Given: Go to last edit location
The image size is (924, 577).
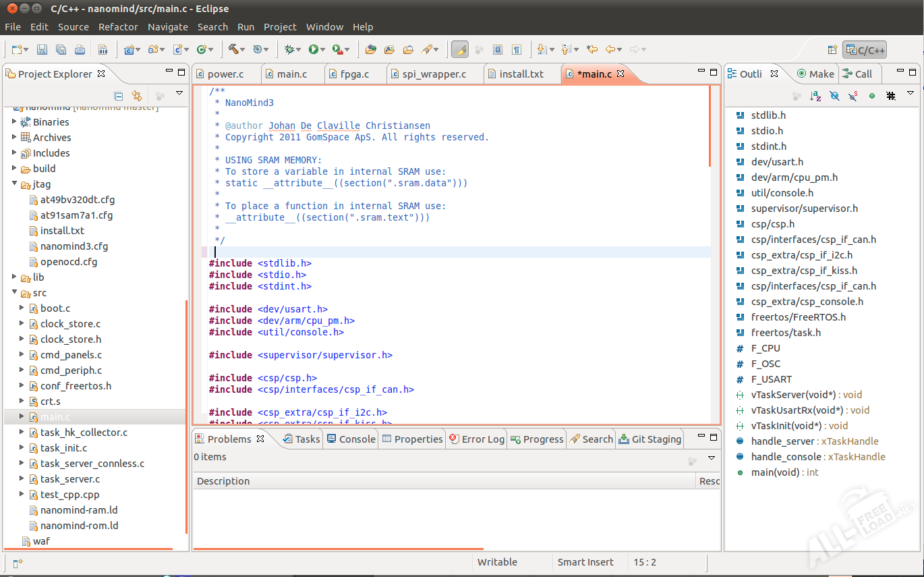Looking at the screenshot, I should coord(591,49).
